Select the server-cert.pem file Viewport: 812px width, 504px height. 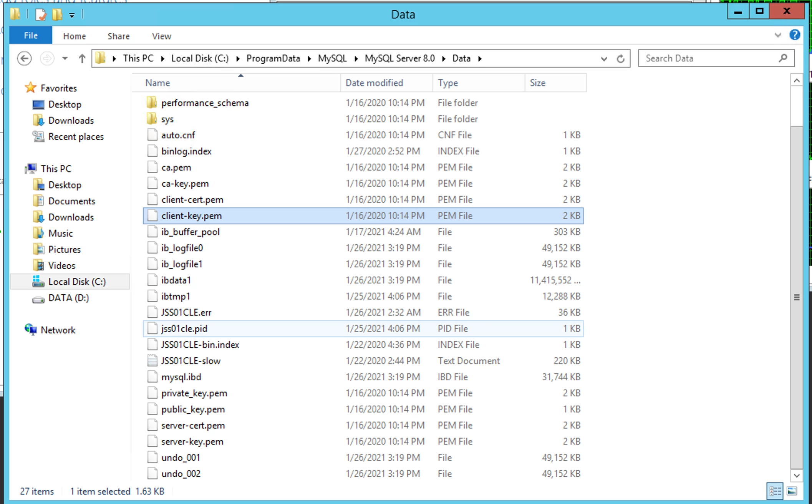(363, 425)
